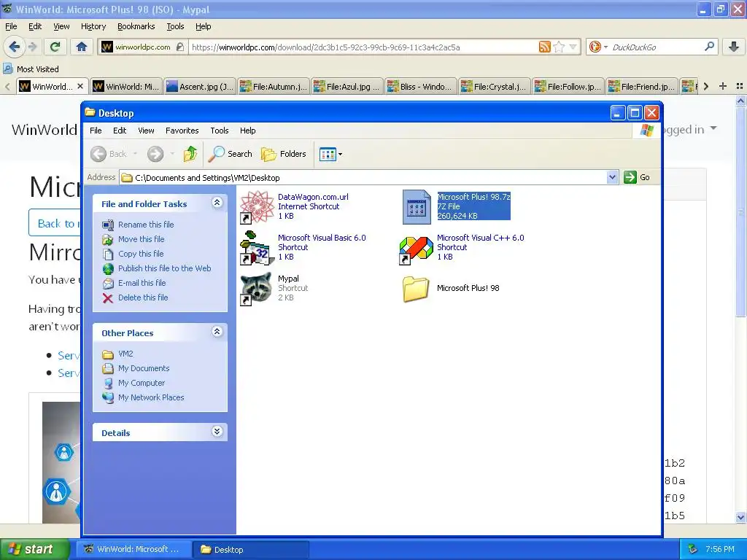The image size is (747, 560).
Task: Open the Explorer Edit menu
Action: pyautogui.click(x=120, y=131)
